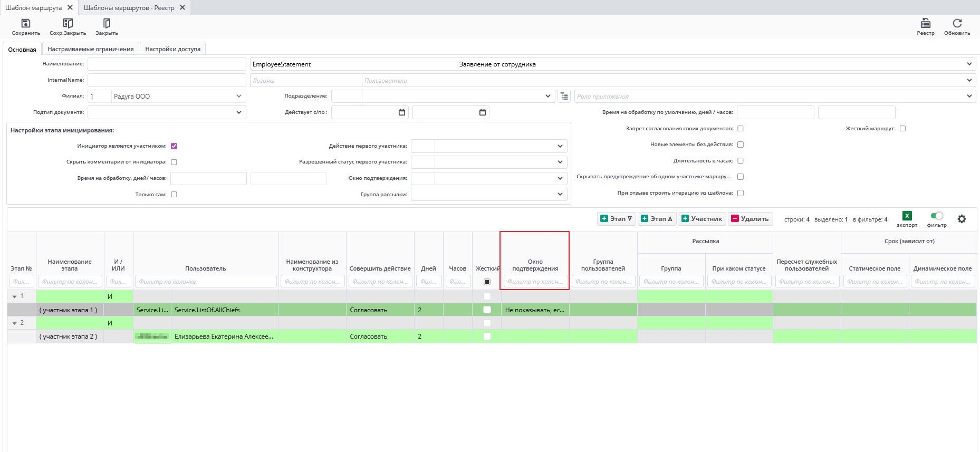Click the Совершить действие column filter field
The image size is (980, 452).
(x=380, y=282)
